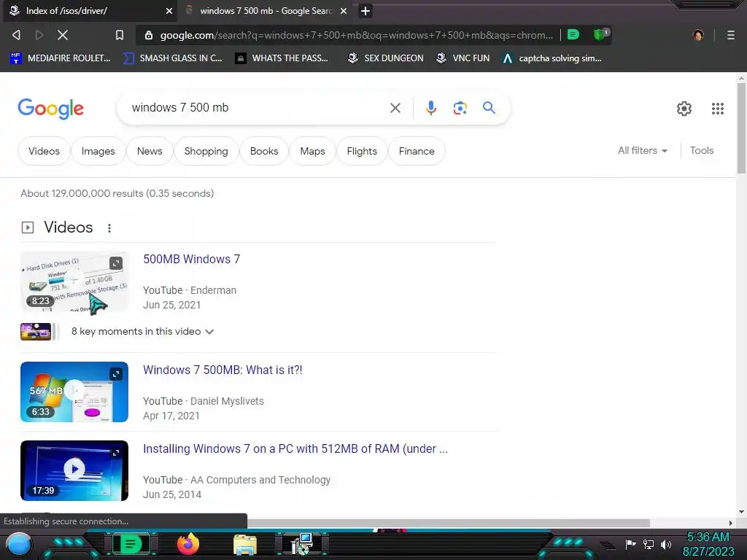
Task: Switch to Index of /isos/driver/ tab
Action: (88, 11)
